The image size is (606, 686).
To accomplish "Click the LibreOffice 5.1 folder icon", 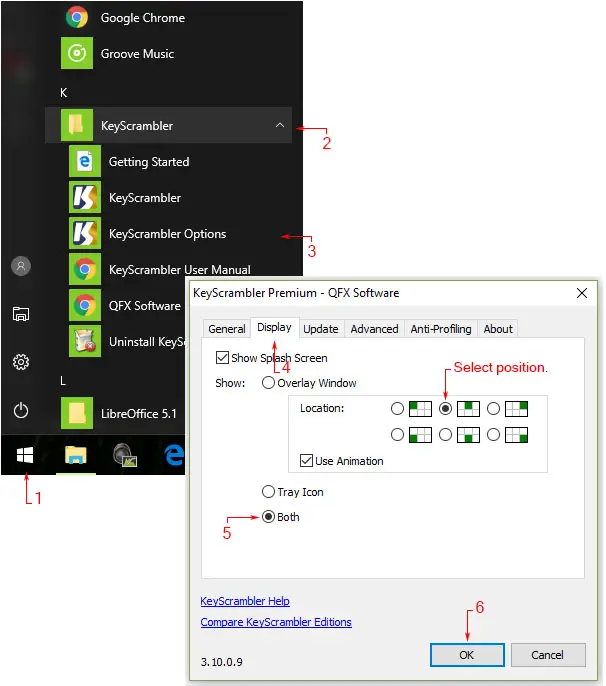I will 77,413.
